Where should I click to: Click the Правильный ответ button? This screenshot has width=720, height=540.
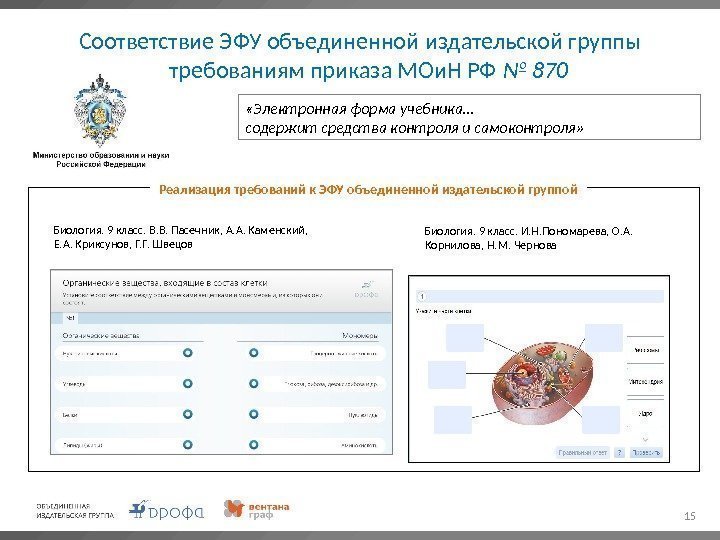[x=583, y=453]
